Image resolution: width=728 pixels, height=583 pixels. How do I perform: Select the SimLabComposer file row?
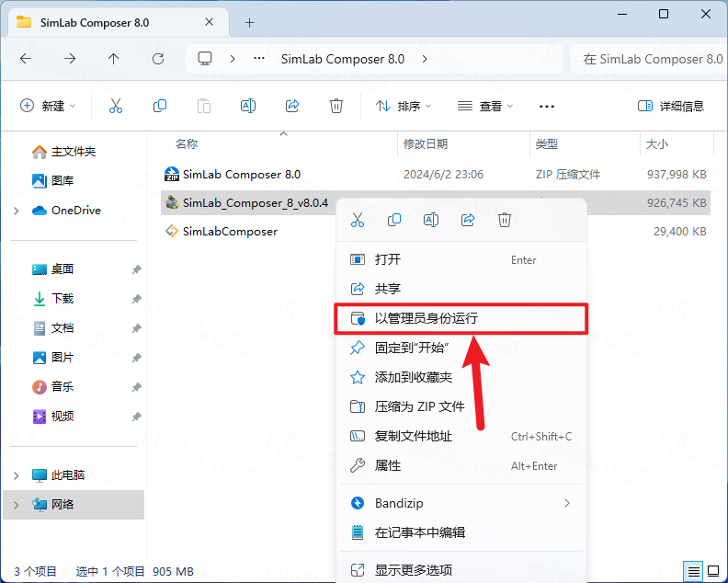click(436, 232)
